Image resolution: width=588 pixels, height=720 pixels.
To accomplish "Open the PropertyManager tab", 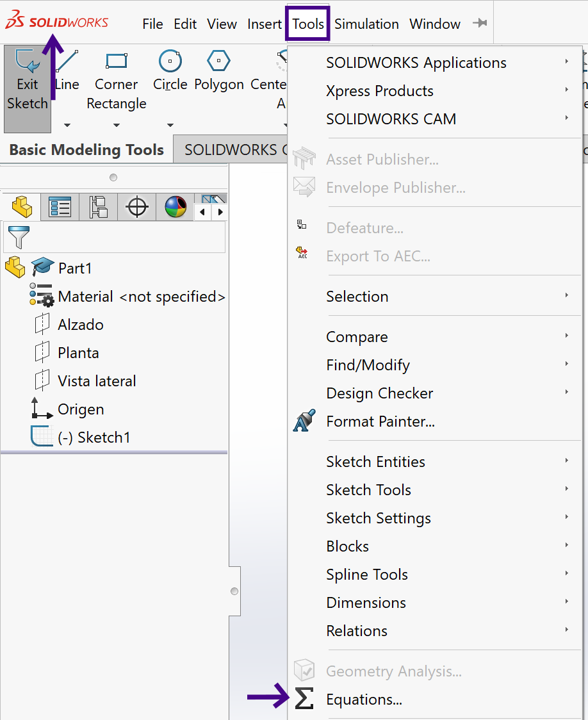I will point(60,207).
